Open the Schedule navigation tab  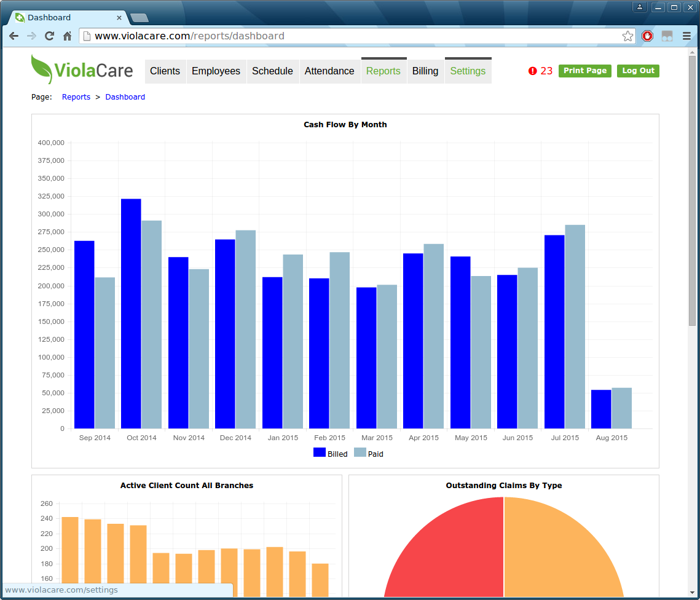pos(272,71)
